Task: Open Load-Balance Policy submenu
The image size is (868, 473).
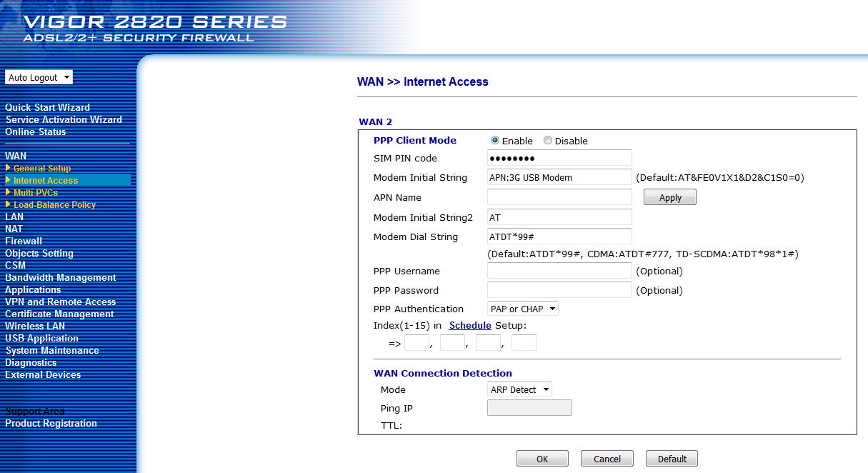Action: (54, 205)
